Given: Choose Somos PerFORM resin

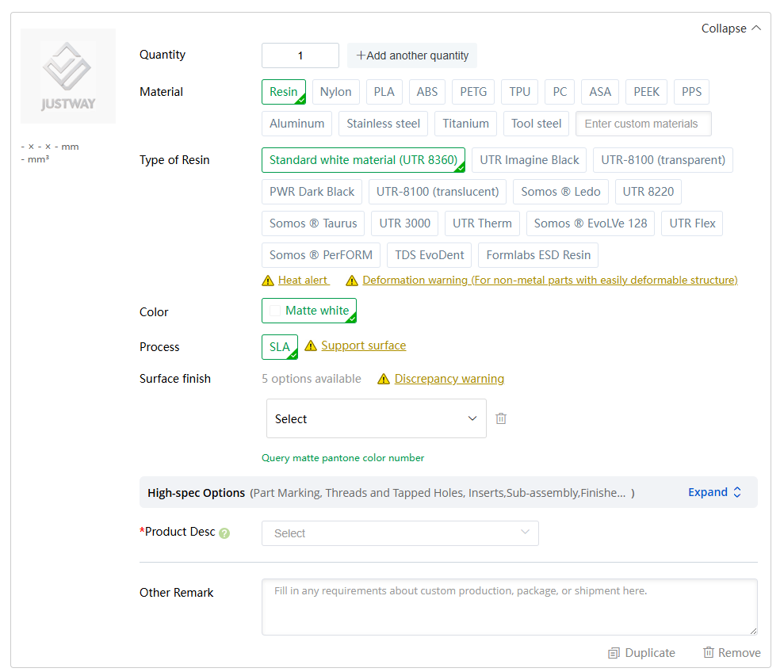Looking at the screenshot, I should tap(320, 255).
